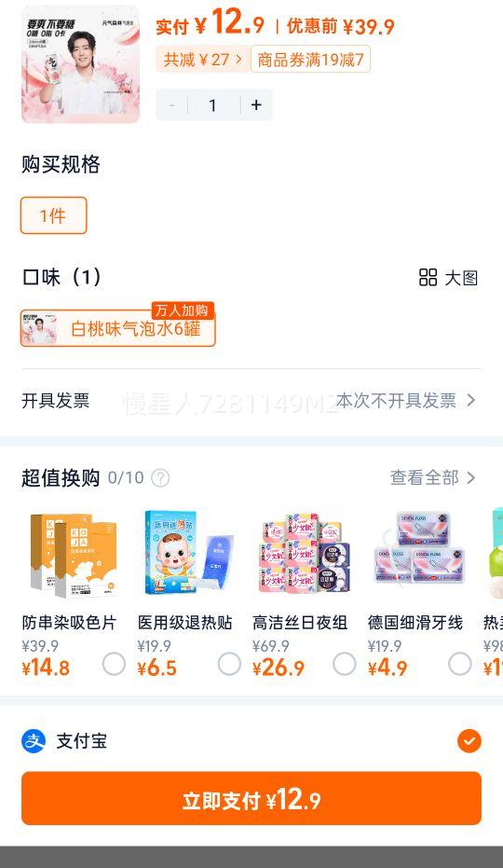Image resolution: width=503 pixels, height=868 pixels.
Task: Toggle the 支付宝 payment checkmark
Action: pyautogui.click(x=469, y=740)
